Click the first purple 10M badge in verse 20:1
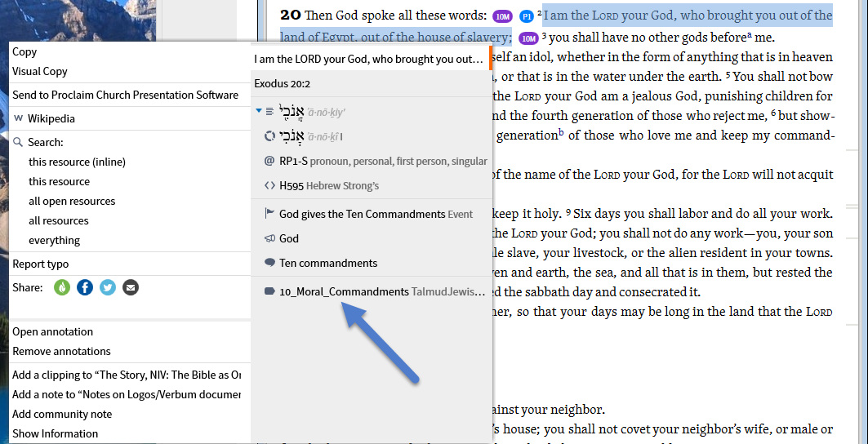 [x=502, y=16]
